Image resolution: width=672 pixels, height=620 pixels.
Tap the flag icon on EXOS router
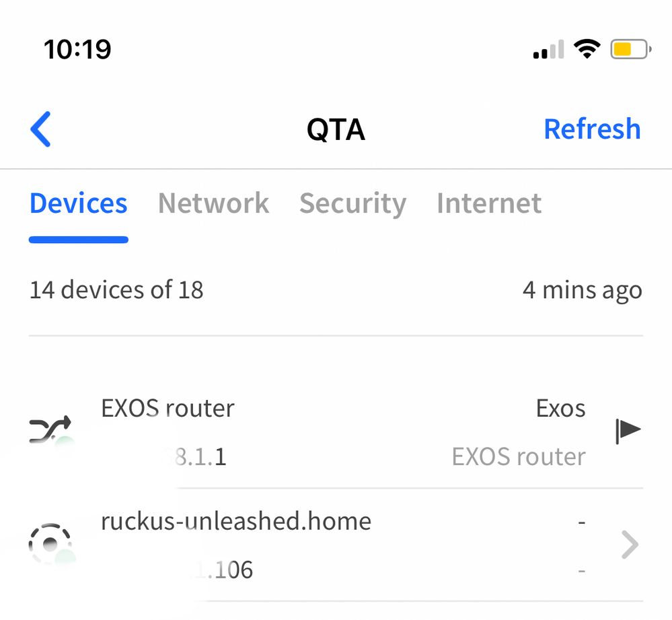[628, 431]
